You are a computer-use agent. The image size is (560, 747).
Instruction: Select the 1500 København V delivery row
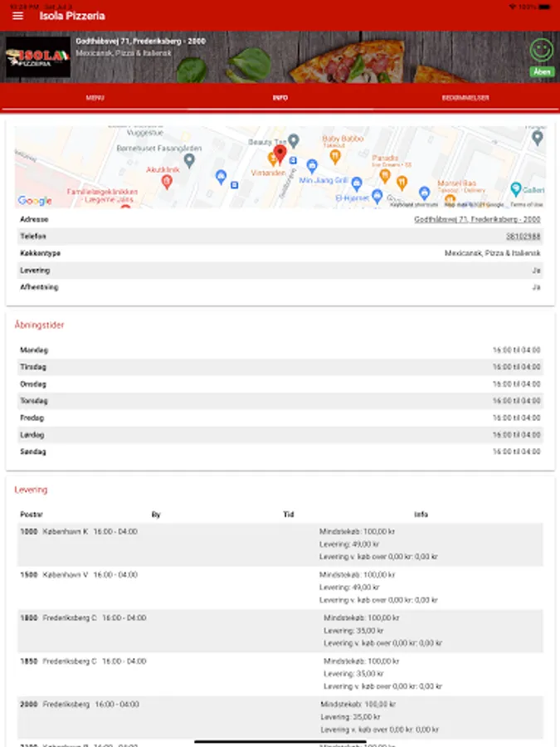pos(280,588)
